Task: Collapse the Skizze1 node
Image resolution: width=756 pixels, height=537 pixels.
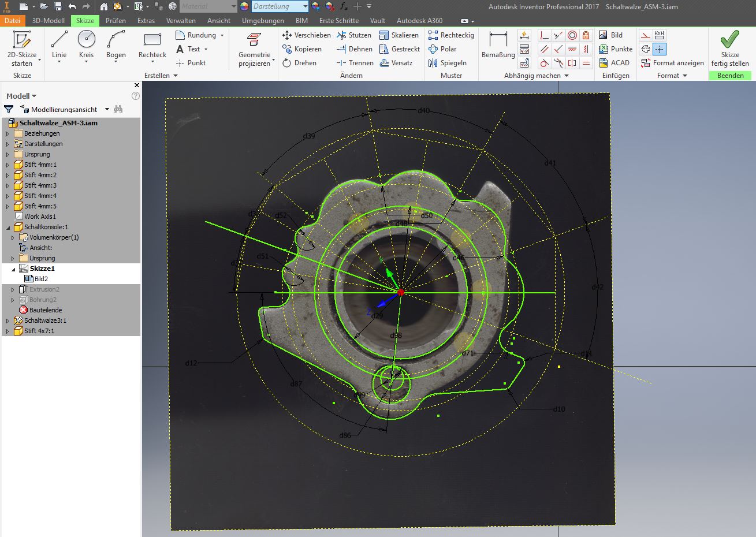Action: click(13, 268)
